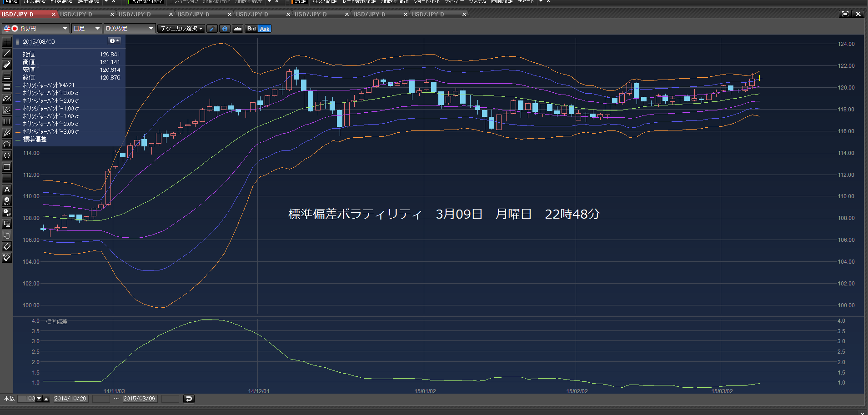This screenshot has height=415, width=868.
Task: Click the restore window icon of chart panel
Action: tap(845, 14)
